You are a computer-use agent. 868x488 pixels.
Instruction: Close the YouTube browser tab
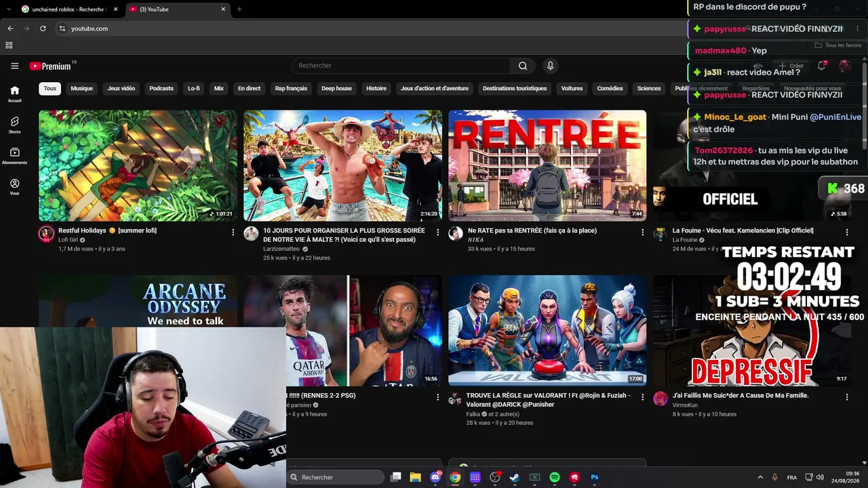pos(223,9)
